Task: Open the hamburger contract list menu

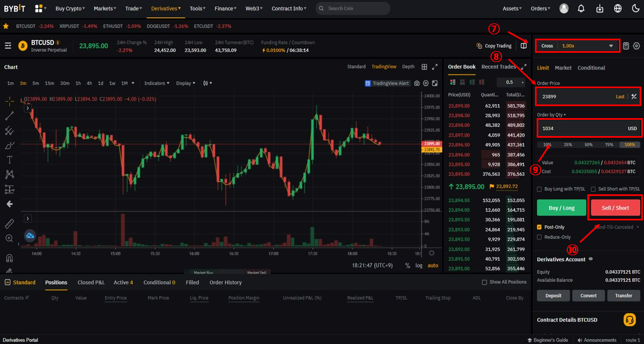Action: [8, 46]
